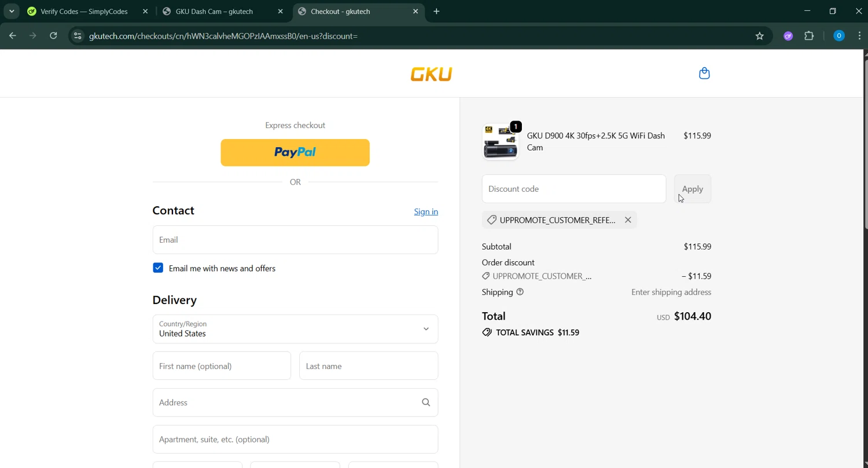Screen dimensions: 868x468
Task: Click the shipping help question mark icon
Action: [520, 292]
